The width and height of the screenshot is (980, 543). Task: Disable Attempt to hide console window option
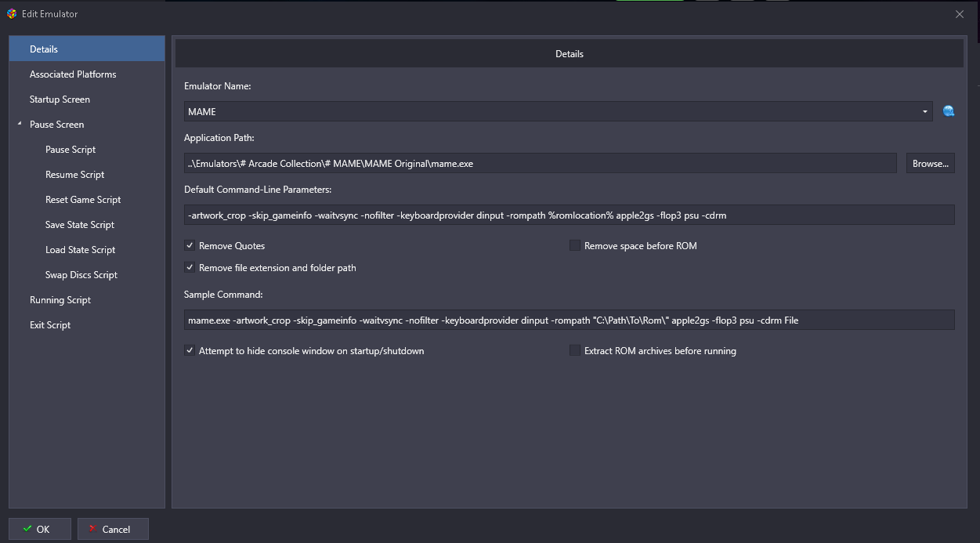click(x=190, y=350)
